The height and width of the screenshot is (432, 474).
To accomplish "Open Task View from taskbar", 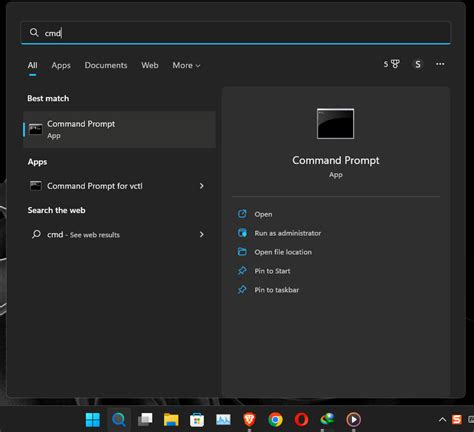I will (x=145, y=419).
